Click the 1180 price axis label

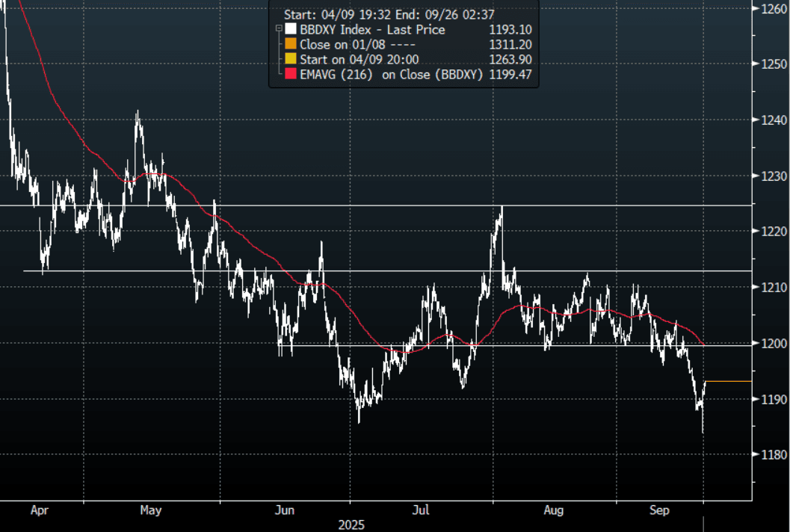pos(770,455)
